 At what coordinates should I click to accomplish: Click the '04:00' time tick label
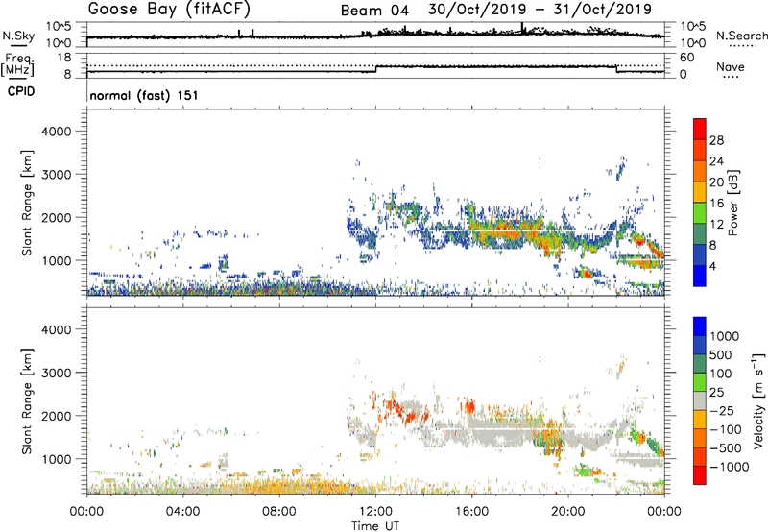coord(183,512)
